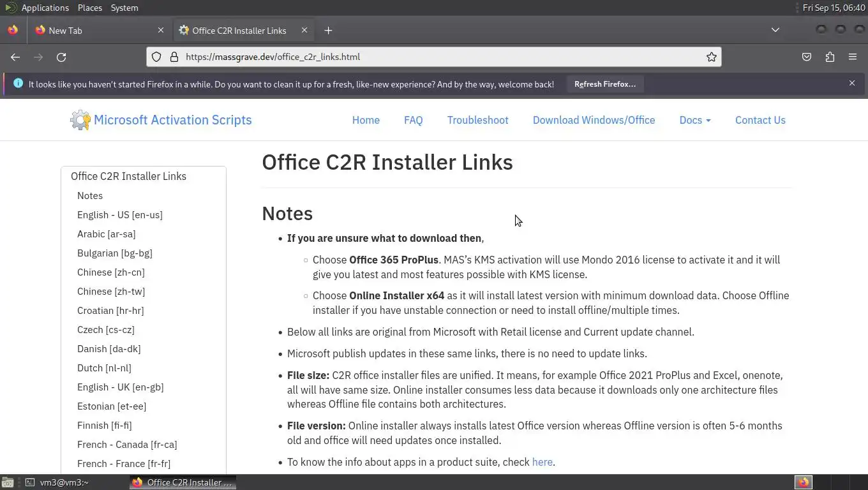Open the Pocket save icon

coord(807,57)
